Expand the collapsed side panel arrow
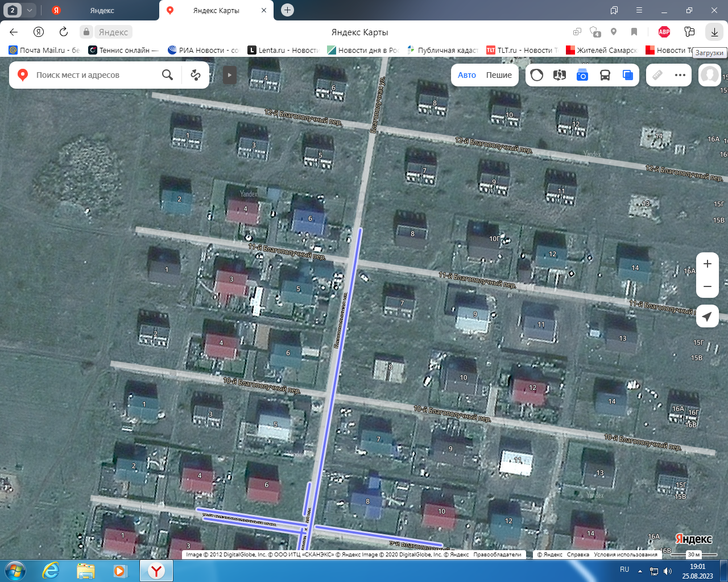Image resolution: width=728 pixels, height=582 pixels. tap(229, 75)
